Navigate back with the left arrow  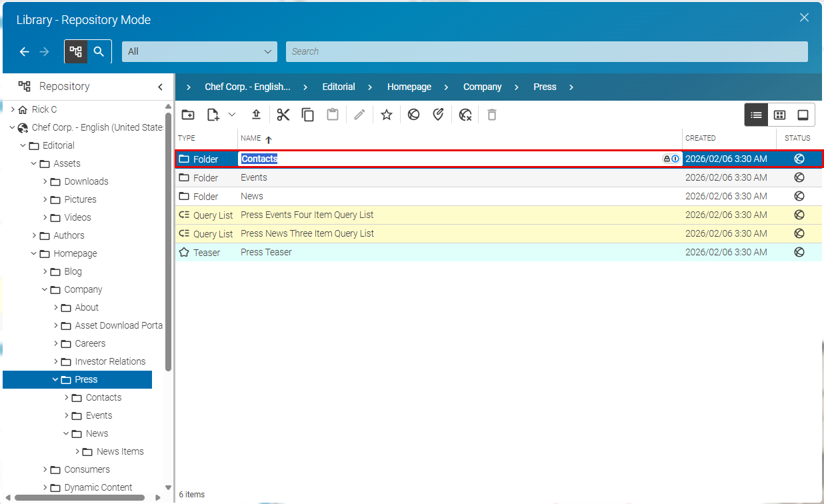[25, 51]
